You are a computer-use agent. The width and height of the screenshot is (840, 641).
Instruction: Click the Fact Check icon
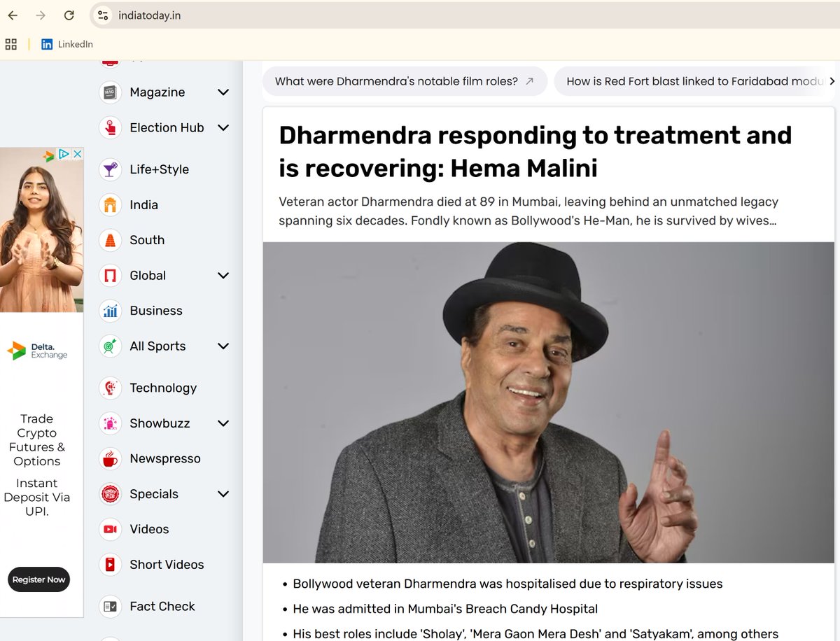111,607
